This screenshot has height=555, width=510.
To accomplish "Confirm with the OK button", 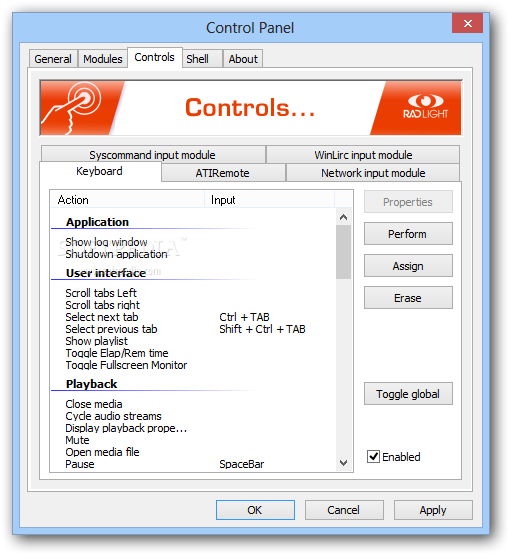I will [x=255, y=510].
